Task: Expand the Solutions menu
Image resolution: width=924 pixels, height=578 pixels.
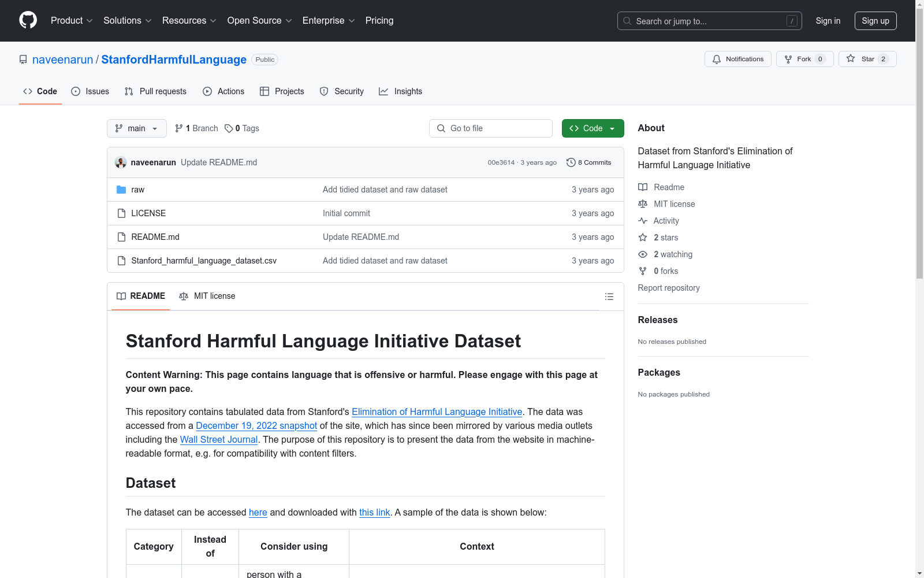Action: pos(128,21)
